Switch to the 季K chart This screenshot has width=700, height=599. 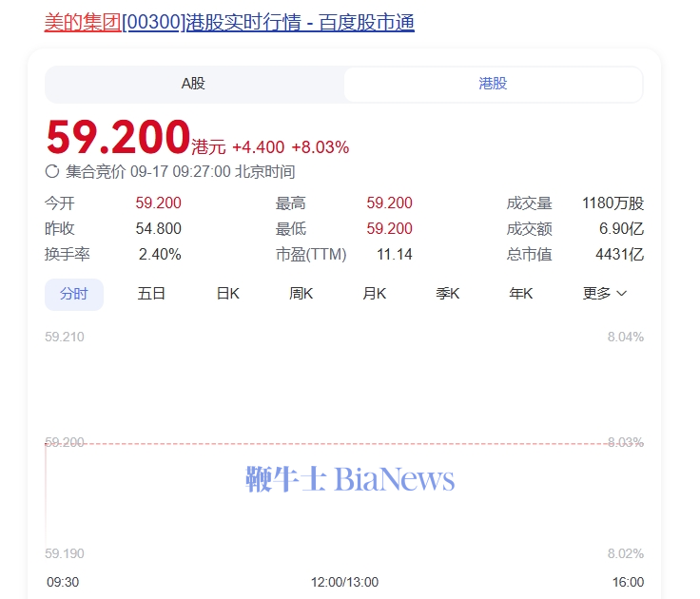[x=448, y=294]
